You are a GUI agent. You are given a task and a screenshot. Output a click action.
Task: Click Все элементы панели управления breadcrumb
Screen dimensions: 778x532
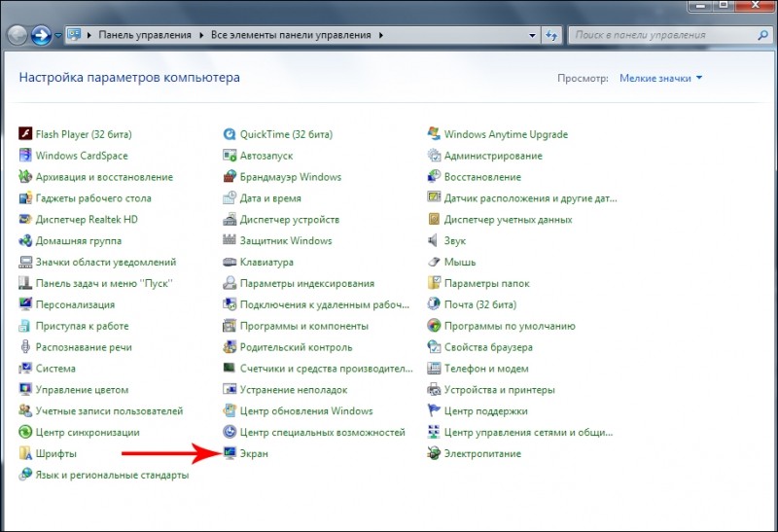click(x=291, y=35)
